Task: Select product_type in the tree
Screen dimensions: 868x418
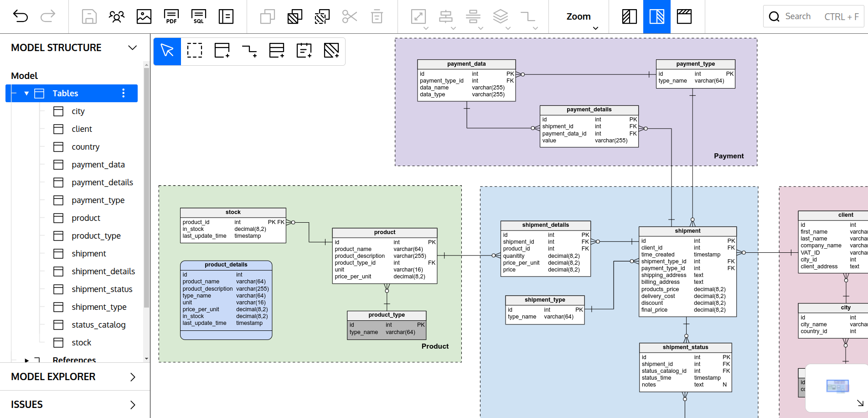Action: pos(96,236)
